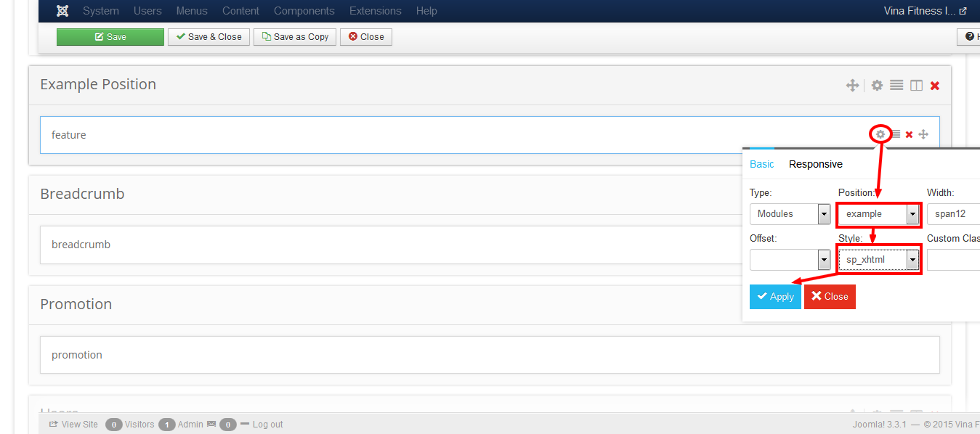Click the Width input field
Screen dimensions: 980x434
pyautogui.click(x=953, y=214)
